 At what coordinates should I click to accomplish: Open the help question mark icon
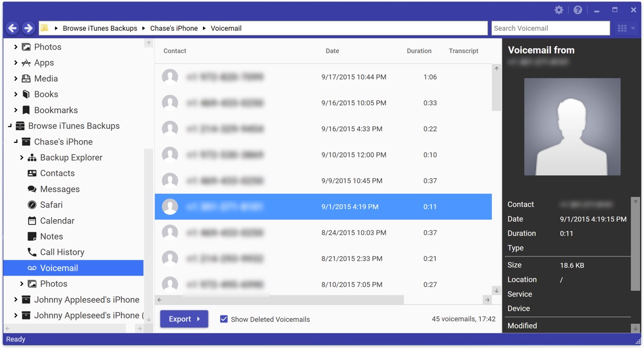point(577,10)
